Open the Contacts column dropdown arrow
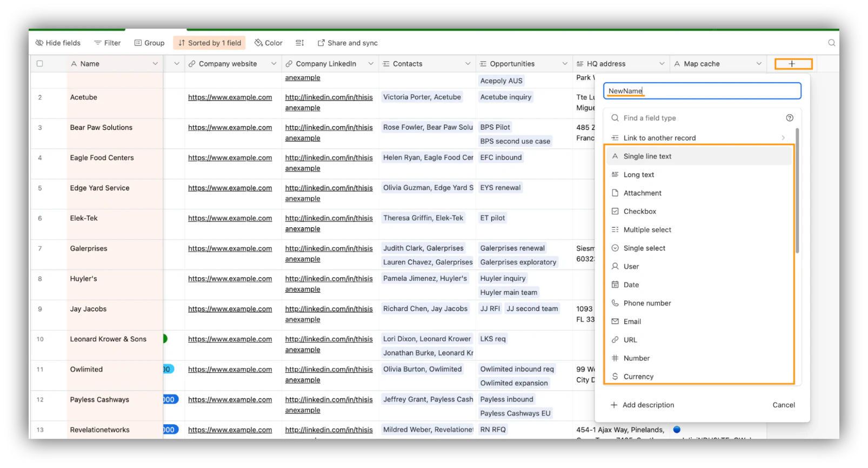Screen dimensions: 868x468 pos(468,64)
